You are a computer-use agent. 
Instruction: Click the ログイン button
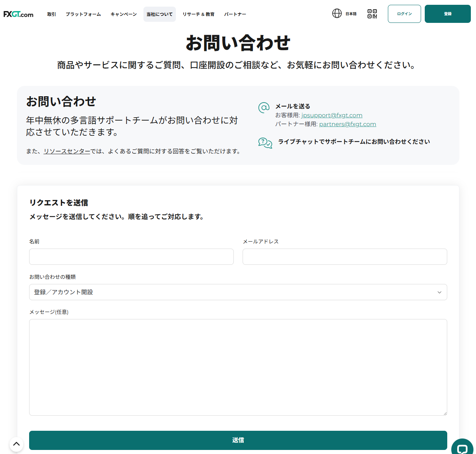tap(404, 14)
